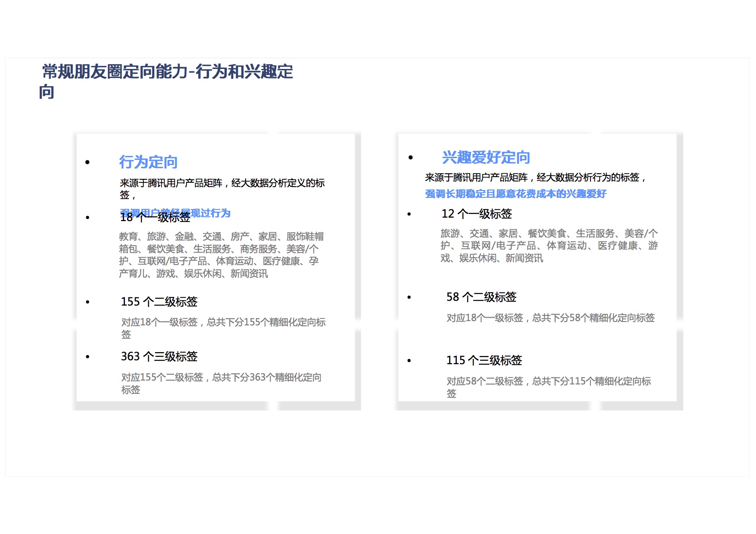The image size is (756, 534).
Task: Click the bullet point beside 兴趣爱好定向
Action: (411, 158)
